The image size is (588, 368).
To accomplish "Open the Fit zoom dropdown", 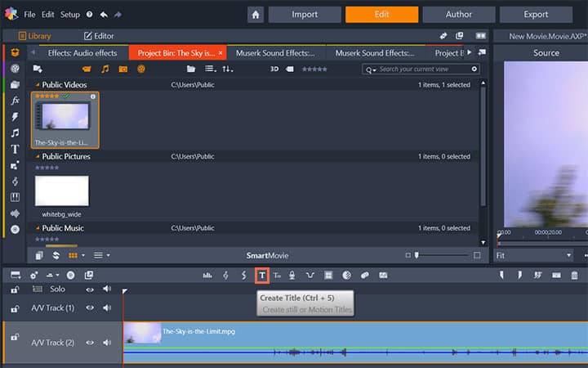I will [x=533, y=256].
